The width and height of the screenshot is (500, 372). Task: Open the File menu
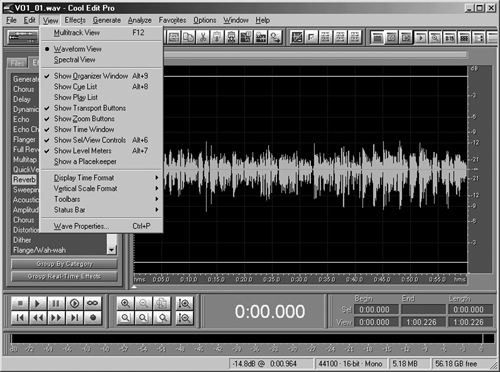click(x=11, y=20)
